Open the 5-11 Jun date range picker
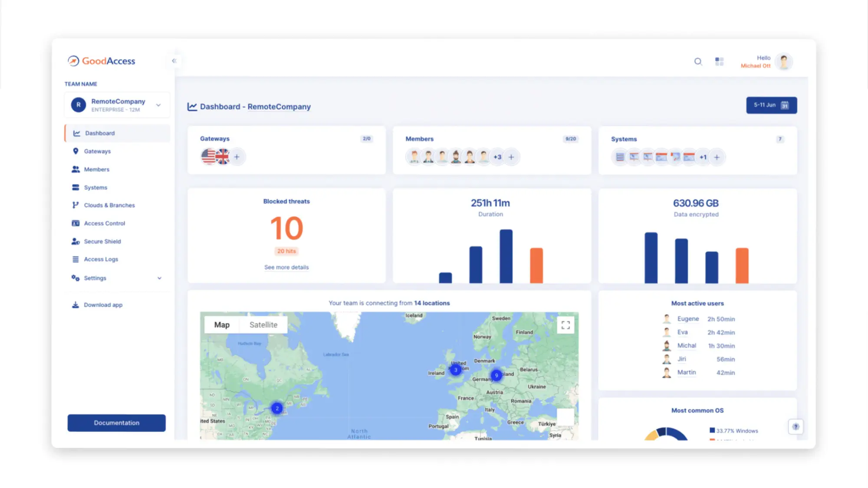This screenshot has width=868, height=488. click(771, 105)
